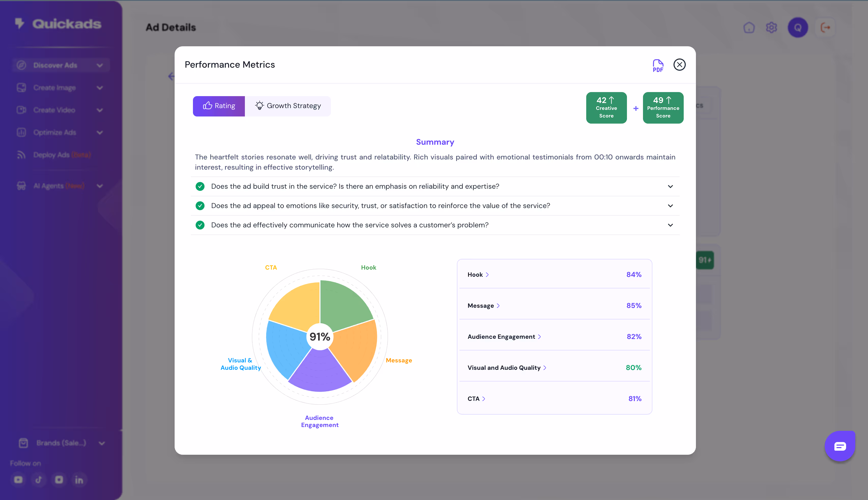The width and height of the screenshot is (868, 500).
Task: Open AI Agents in sidebar
Action: click(x=59, y=186)
